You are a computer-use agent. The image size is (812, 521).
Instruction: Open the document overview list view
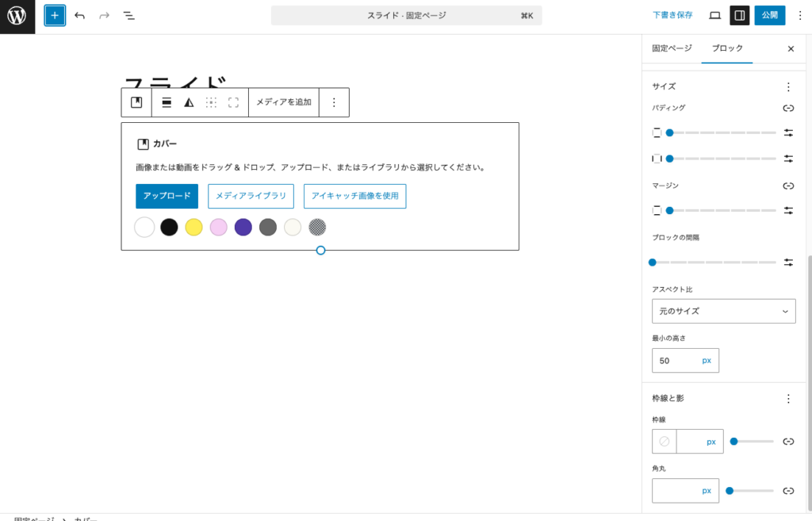[129, 15]
